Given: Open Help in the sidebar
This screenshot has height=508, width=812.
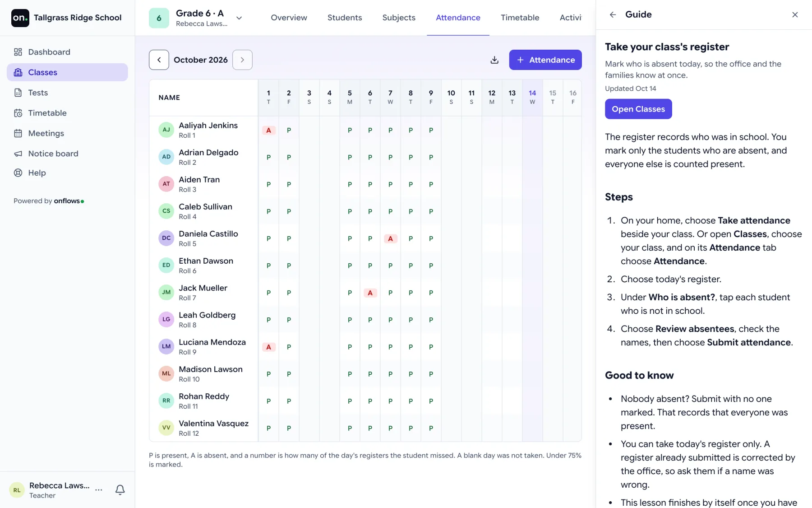Looking at the screenshot, I should [x=67, y=172].
